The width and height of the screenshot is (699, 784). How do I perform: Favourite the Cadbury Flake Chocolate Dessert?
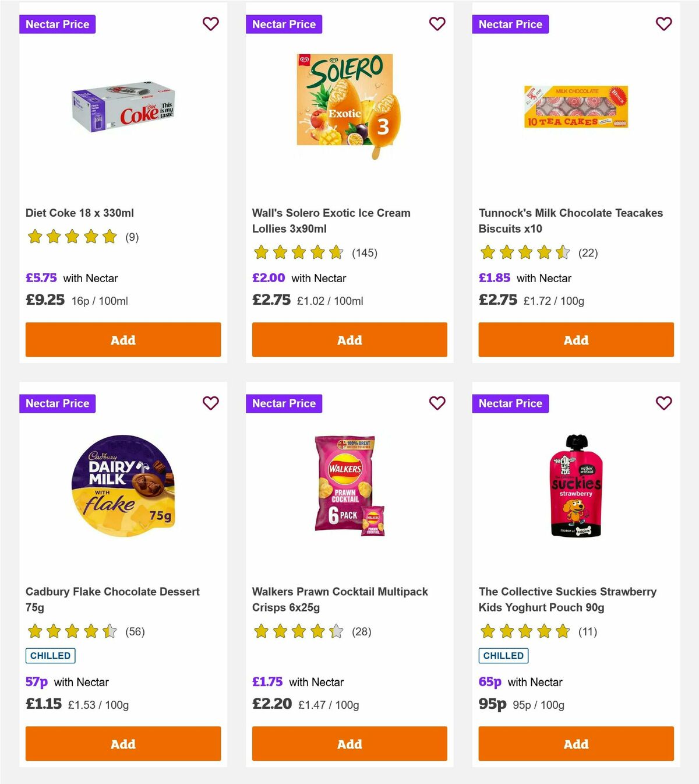(210, 403)
